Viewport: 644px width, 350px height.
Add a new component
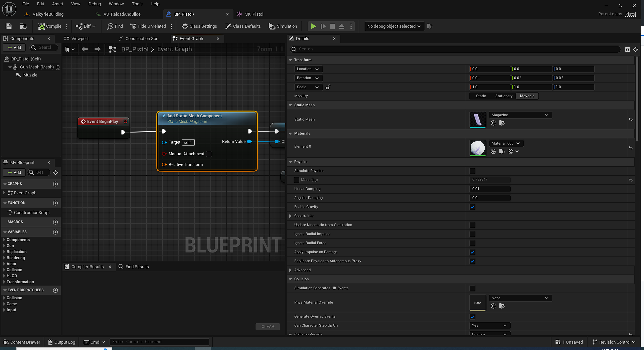tap(14, 48)
